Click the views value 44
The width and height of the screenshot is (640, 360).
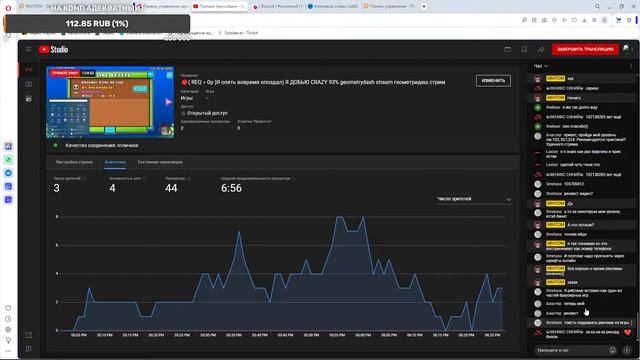(x=171, y=188)
